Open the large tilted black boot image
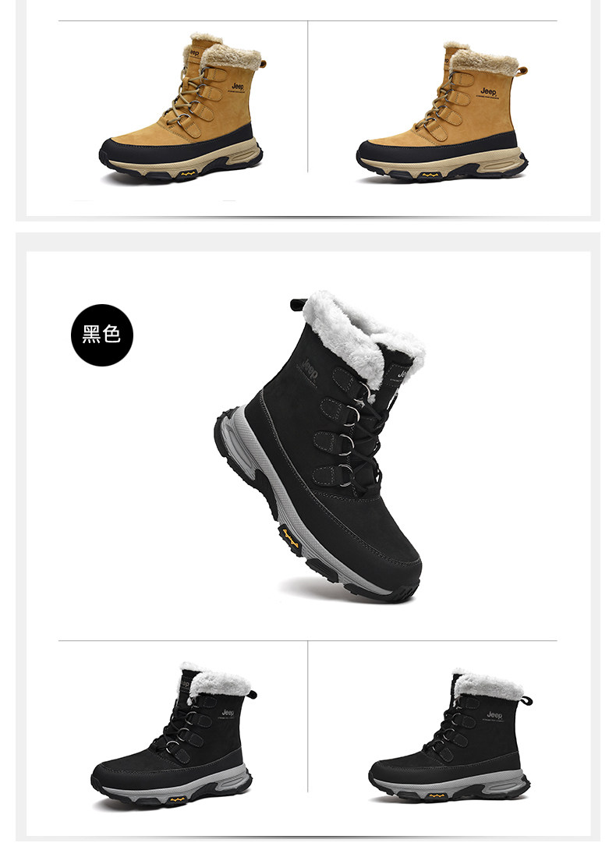This screenshot has width=616, height=857. pyautogui.click(x=319, y=446)
